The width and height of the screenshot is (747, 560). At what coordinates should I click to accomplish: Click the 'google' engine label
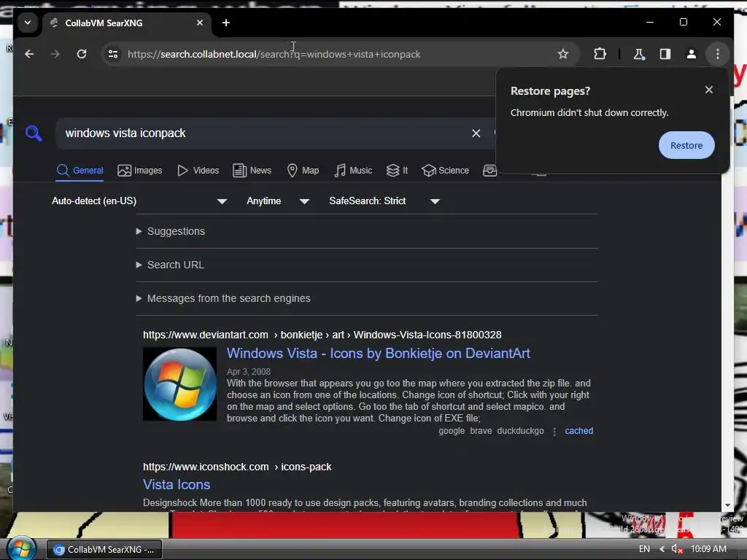coord(451,431)
